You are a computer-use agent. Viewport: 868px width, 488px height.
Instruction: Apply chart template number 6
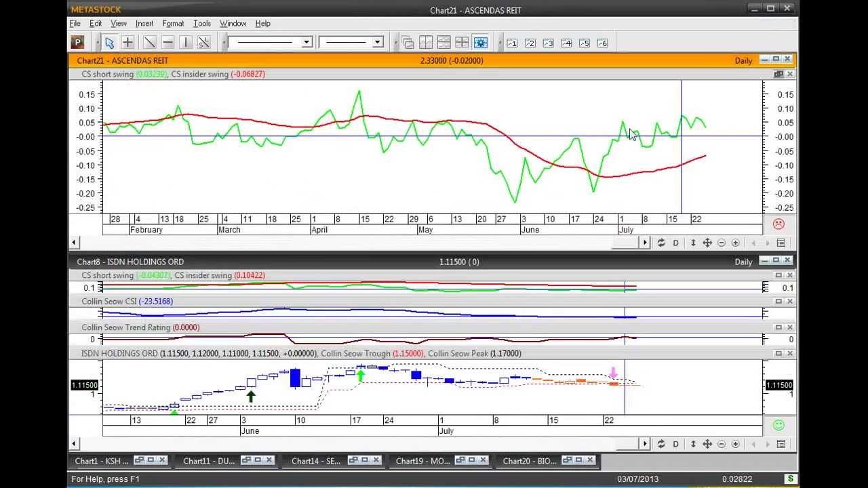(x=602, y=43)
